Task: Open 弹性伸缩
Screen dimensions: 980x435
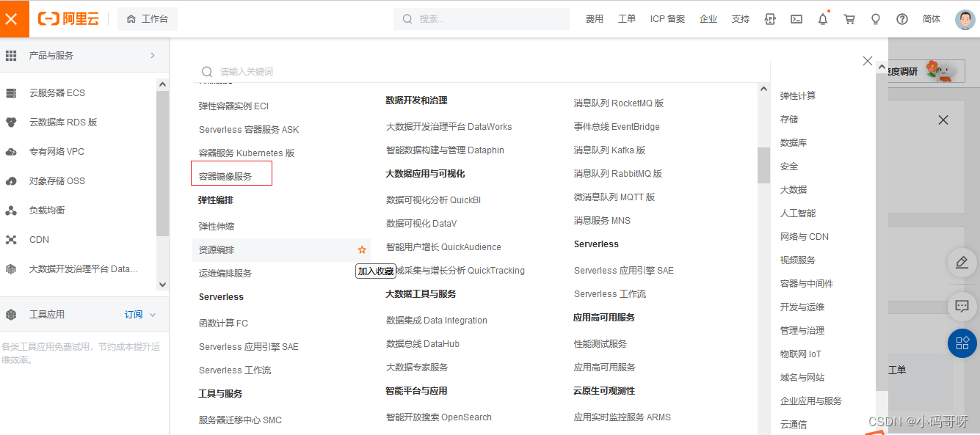Action: click(217, 227)
